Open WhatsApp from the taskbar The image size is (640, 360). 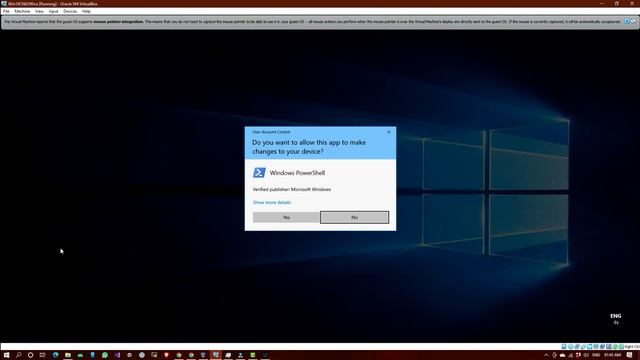pyautogui.click(x=105, y=355)
